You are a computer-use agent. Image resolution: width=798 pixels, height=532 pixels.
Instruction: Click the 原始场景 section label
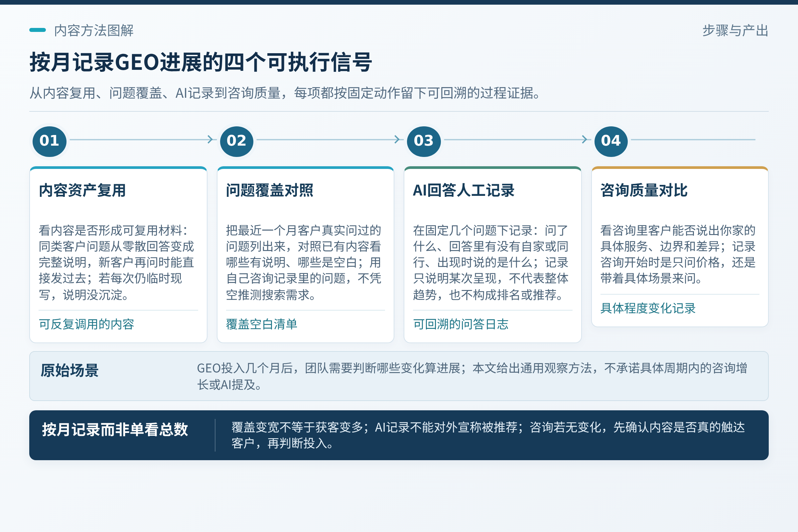click(x=69, y=370)
